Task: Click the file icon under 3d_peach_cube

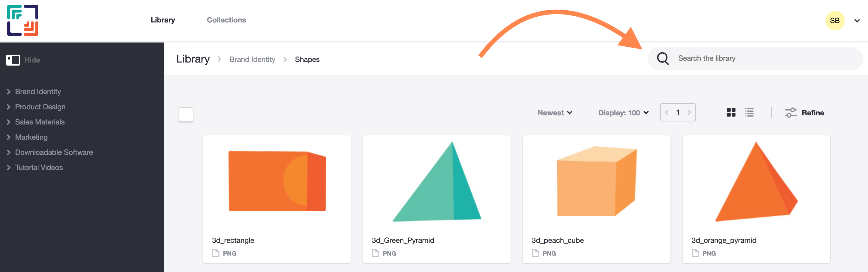Action: (535, 253)
